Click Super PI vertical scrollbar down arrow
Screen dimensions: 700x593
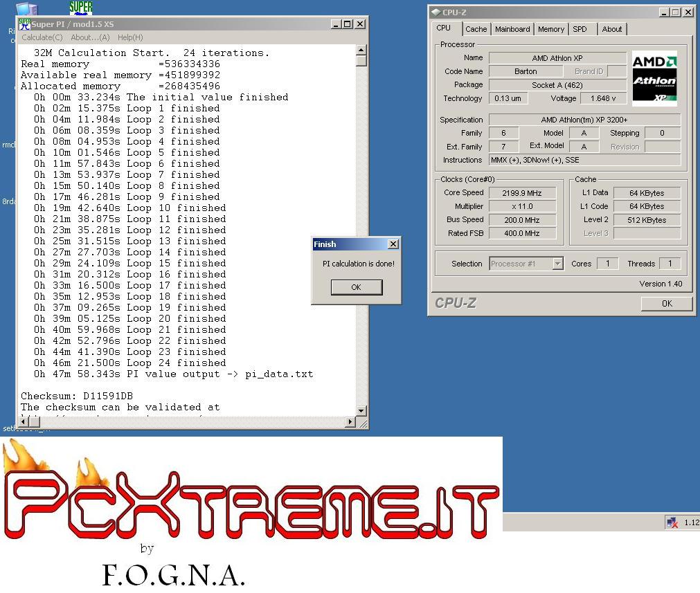tap(361, 410)
